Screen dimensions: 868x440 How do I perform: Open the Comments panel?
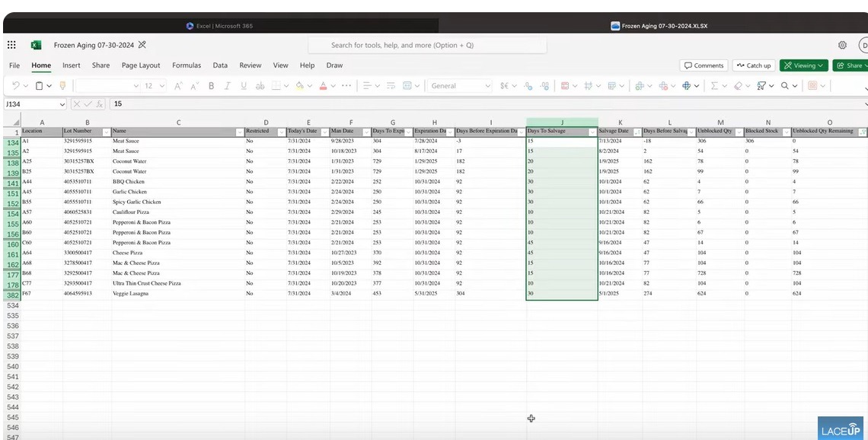pyautogui.click(x=704, y=65)
